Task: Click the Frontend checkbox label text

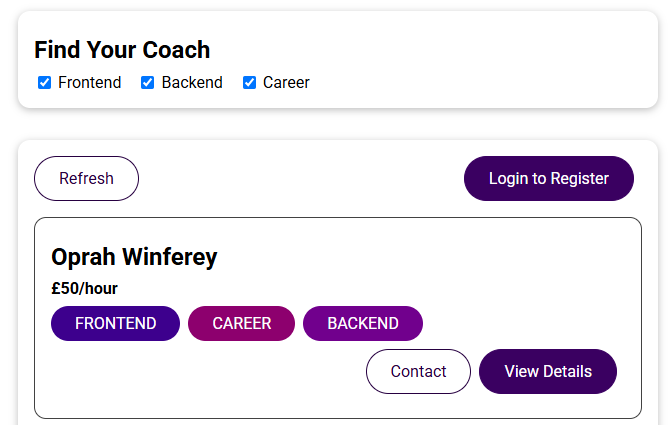Action: (89, 83)
